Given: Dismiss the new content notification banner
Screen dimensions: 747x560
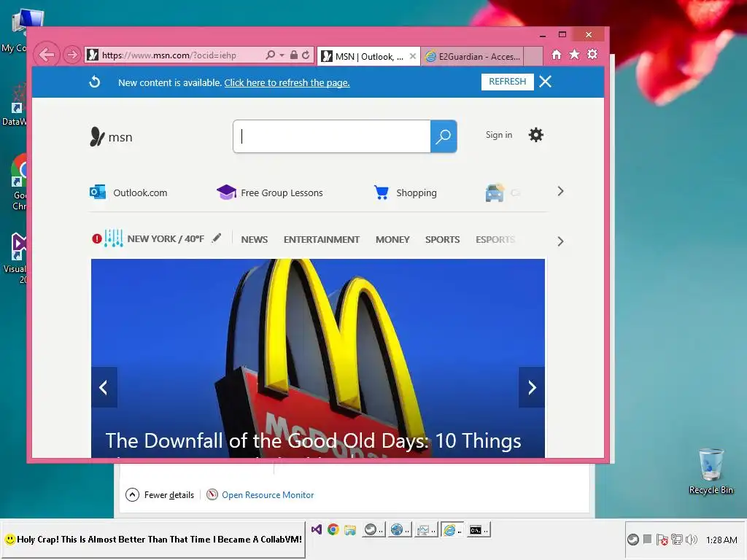Looking at the screenshot, I should point(545,82).
